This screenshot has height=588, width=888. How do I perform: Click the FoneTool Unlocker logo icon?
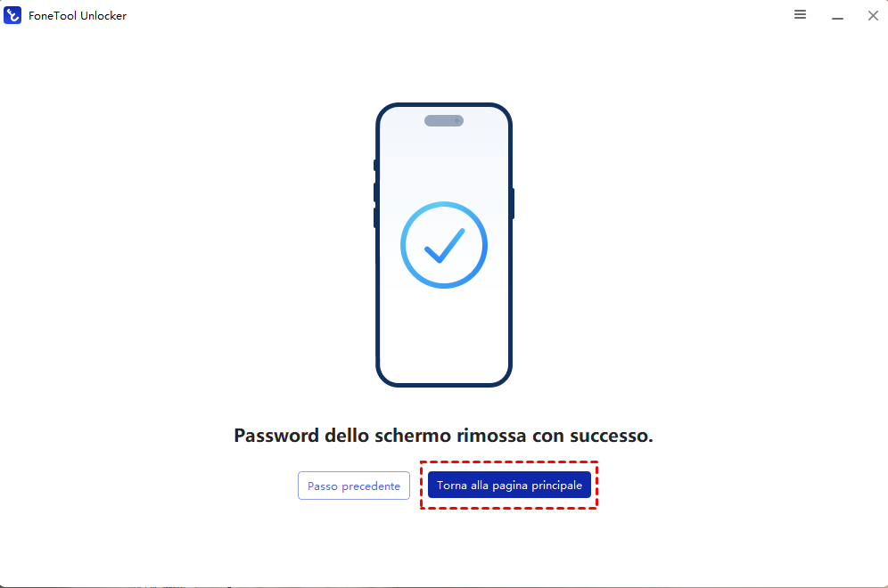click(x=12, y=15)
